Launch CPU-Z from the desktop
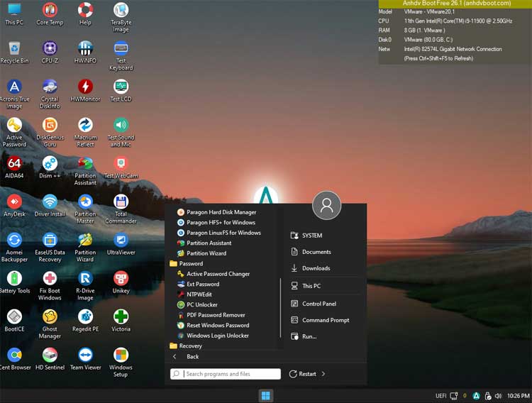532x403 pixels. click(50, 53)
